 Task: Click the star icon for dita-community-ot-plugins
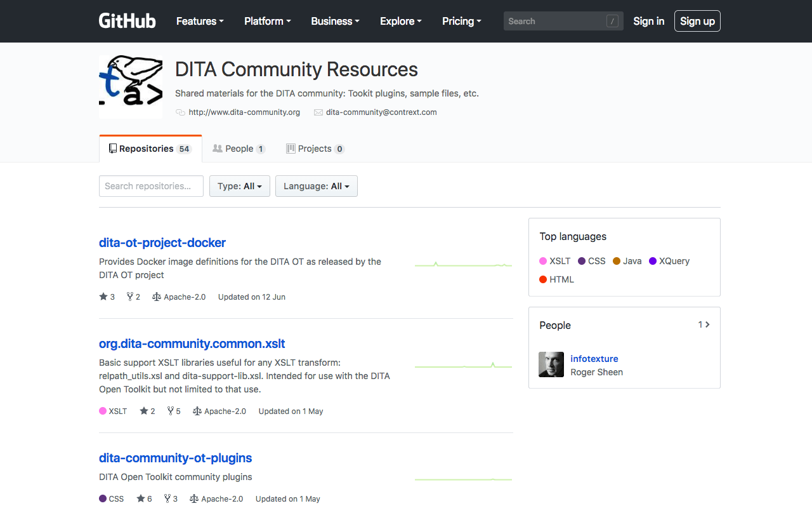coord(141,498)
